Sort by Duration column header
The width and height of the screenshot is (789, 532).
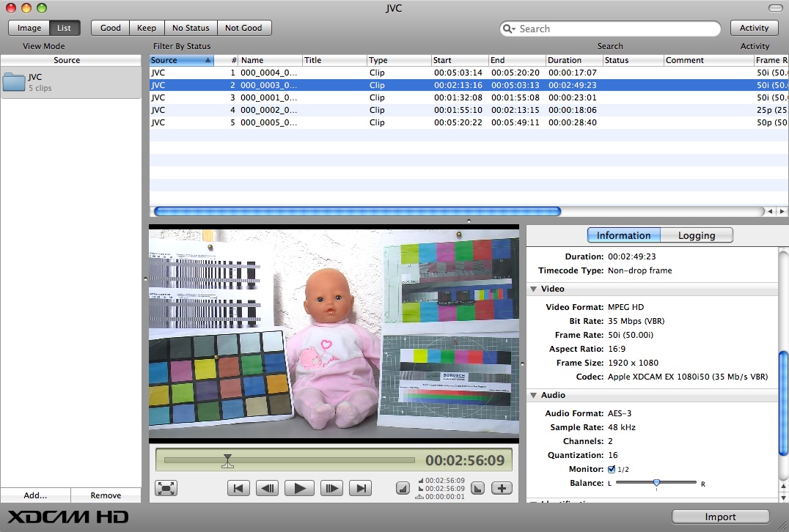pyautogui.click(x=574, y=60)
